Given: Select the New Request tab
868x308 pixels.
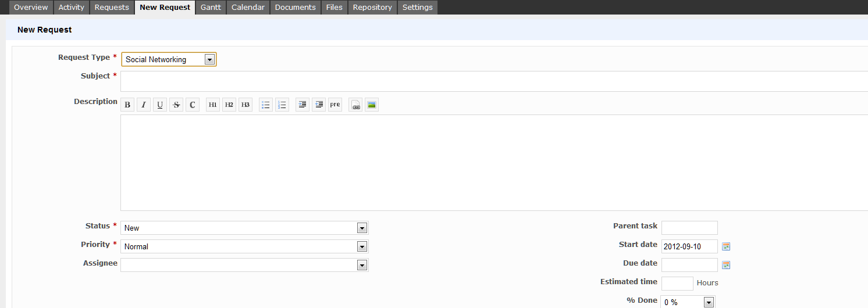Looking at the screenshot, I should (x=165, y=8).
